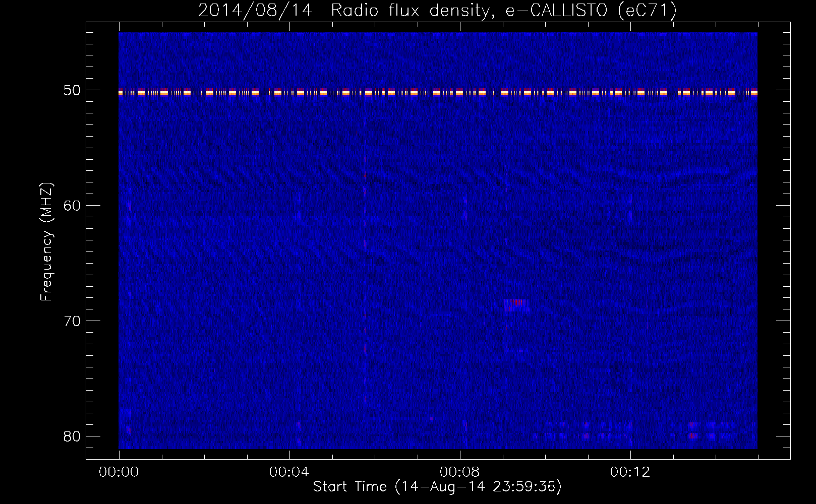This screenshot has height=504, width=816.
Task: Click the 70 frequency tick label
Action: 72,321
